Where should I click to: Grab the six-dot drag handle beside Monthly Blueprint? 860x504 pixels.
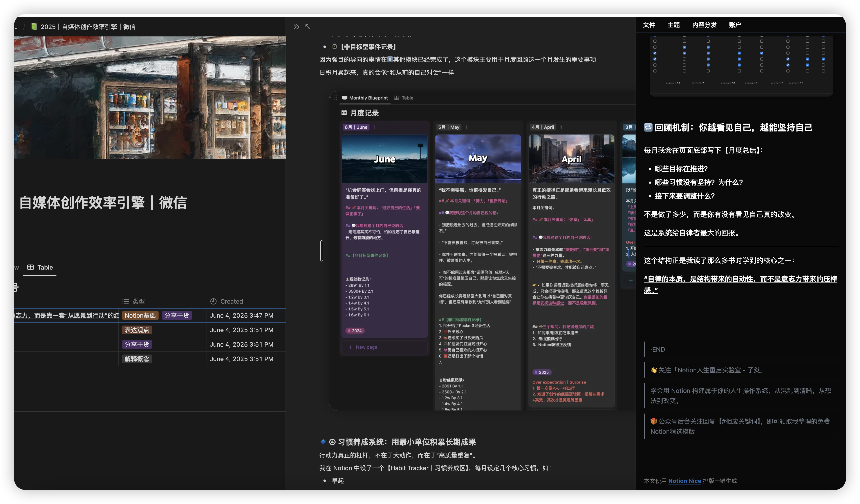click(336, 98)
